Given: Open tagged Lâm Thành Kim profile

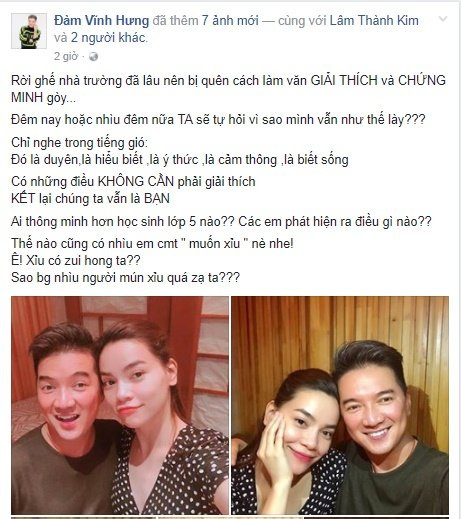Looking at the screenshot, I should (x=374, y=21).
